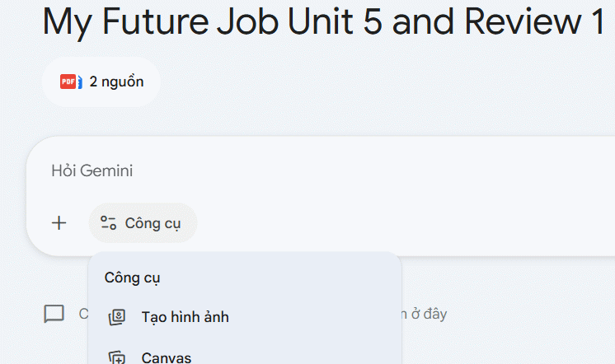Click the blue document icon behind PDF

[78, 82]
